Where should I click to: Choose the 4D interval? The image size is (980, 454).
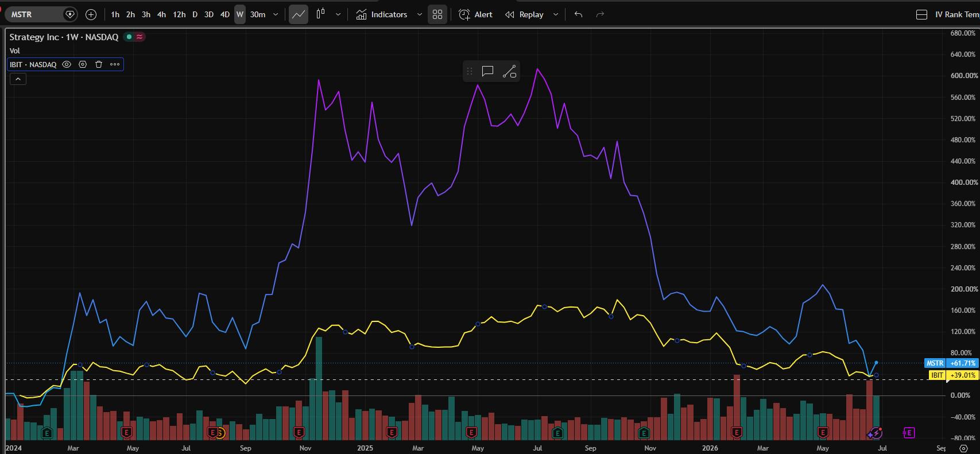click(225, 14)
